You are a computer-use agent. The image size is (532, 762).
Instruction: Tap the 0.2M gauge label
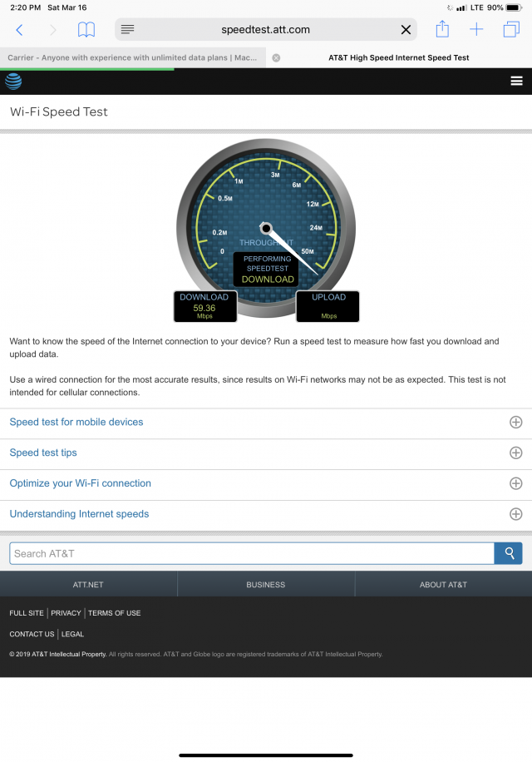219,232
